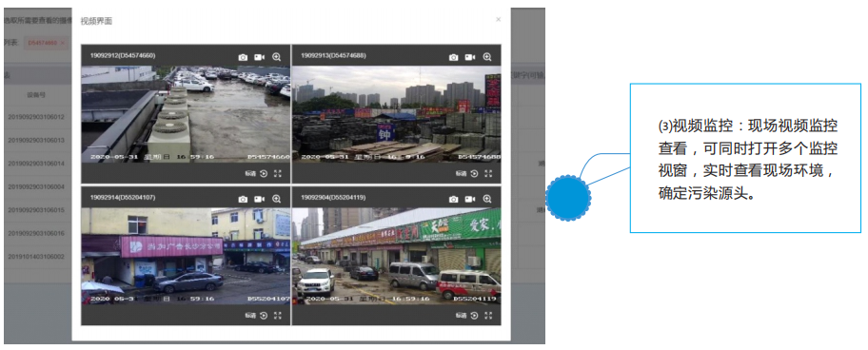This screenshot has width=868, height=350.
Task: Click the street shop video thumbnail 19092914
Action: pyautogui.click(x=186, y=256)
